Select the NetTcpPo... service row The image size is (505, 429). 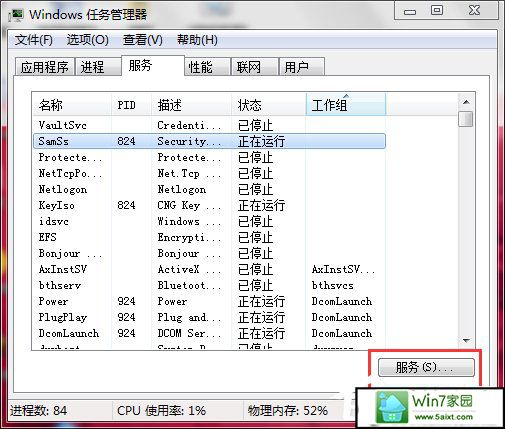click(x=209, y=173)
